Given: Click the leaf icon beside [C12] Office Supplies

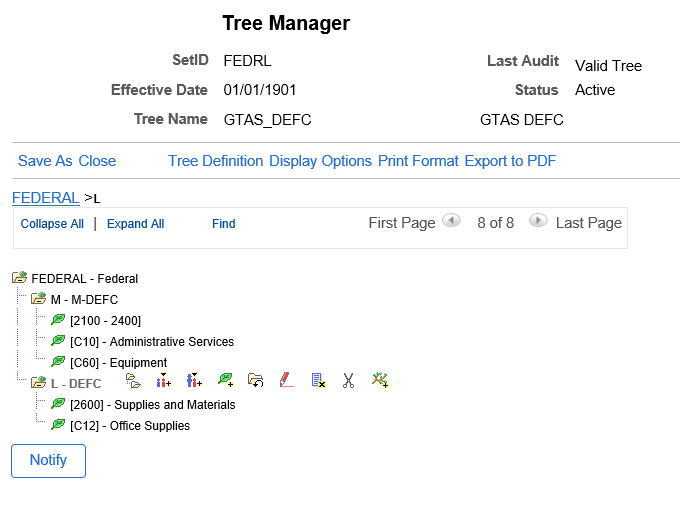Looking at the screenshot, I should pyautogui.click(x=58, y=424).
